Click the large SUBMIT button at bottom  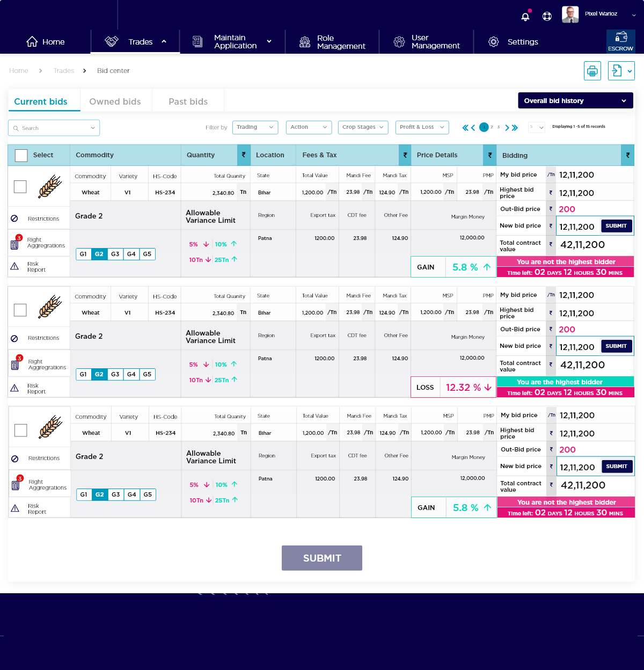322,558
